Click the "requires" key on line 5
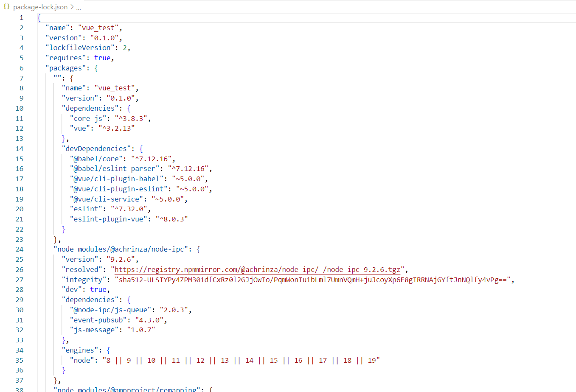Viewport: 576px width, 392px height. tap(66, 58)
